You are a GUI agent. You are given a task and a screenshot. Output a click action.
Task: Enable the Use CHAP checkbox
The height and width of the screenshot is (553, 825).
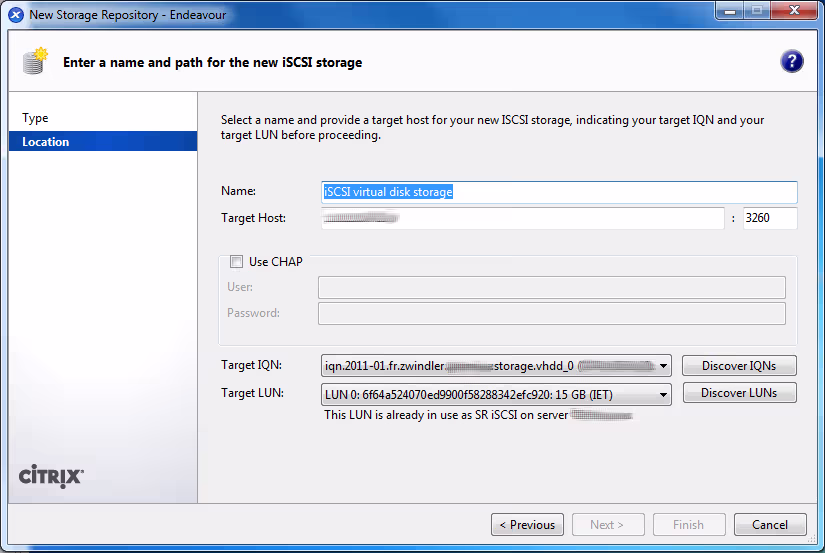click(x=237, y=262)
